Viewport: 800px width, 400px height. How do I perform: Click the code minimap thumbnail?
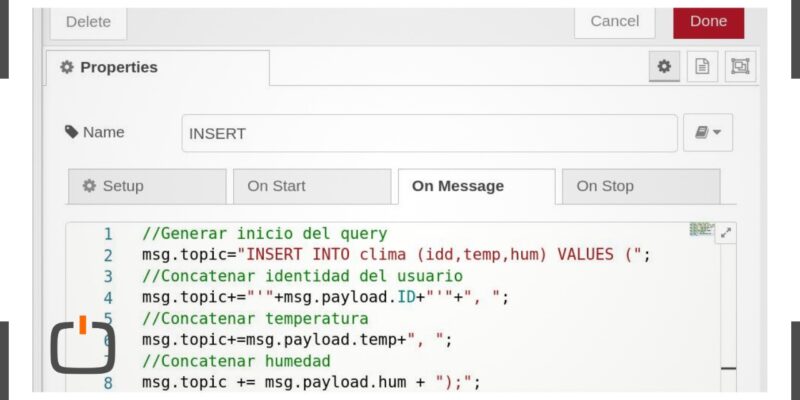702,229
